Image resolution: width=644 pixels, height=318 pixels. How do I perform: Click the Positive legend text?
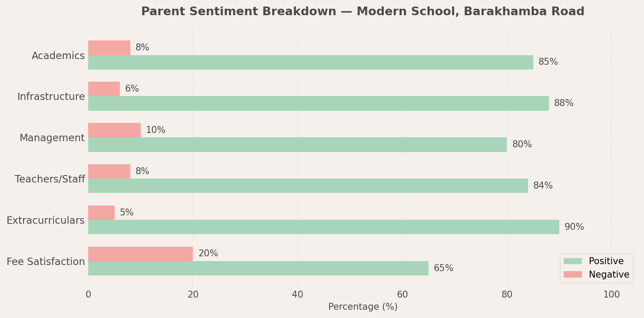coord(606,261)
